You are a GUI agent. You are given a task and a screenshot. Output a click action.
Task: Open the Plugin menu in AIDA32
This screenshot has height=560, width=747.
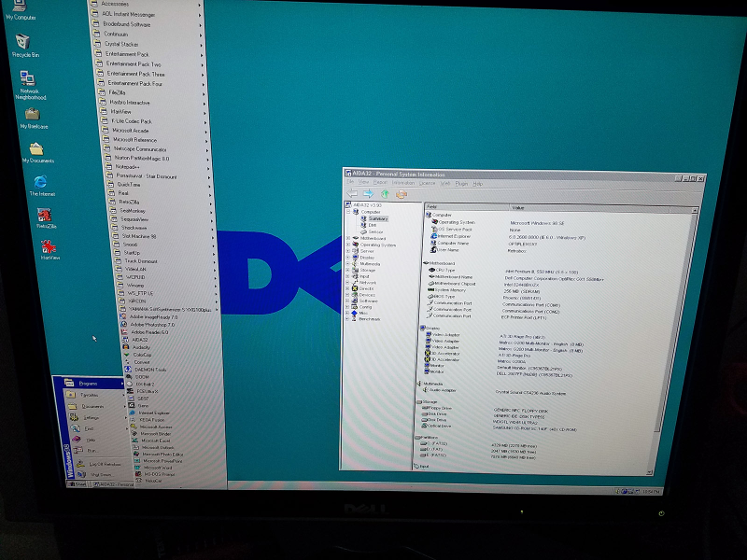pos(461,183)
